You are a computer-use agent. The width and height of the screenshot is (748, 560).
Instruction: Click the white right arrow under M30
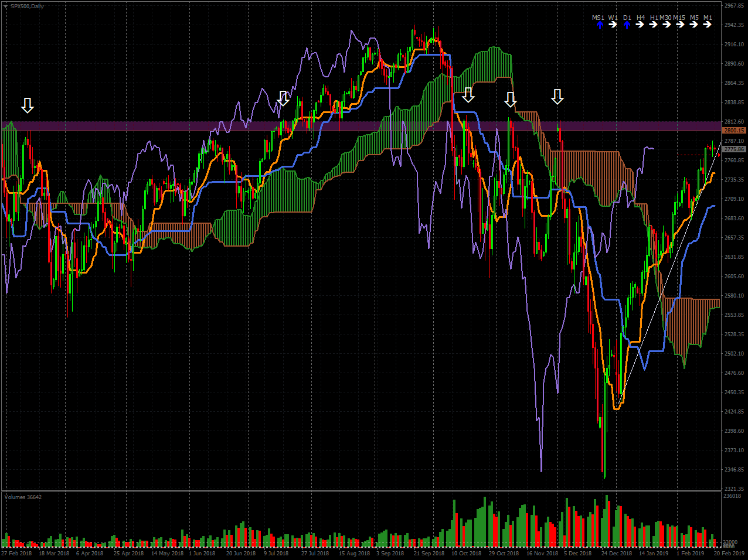[x=667, y=25]
